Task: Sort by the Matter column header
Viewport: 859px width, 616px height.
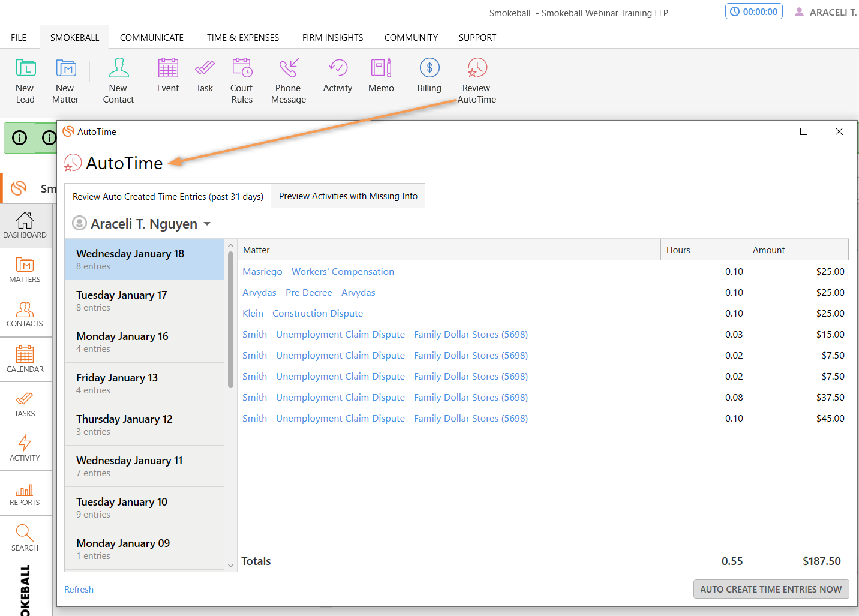Action: pyautogui.click(x=449, y=250)
